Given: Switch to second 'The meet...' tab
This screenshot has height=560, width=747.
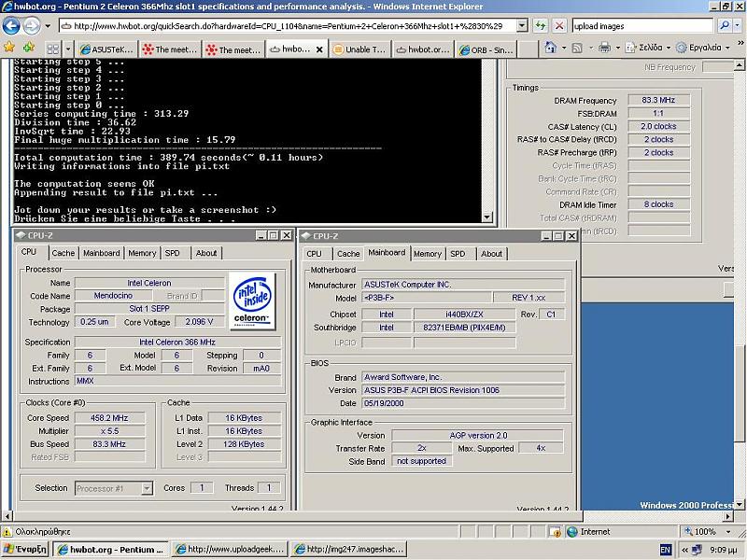Looking at the screenshot, I should 233,49.
